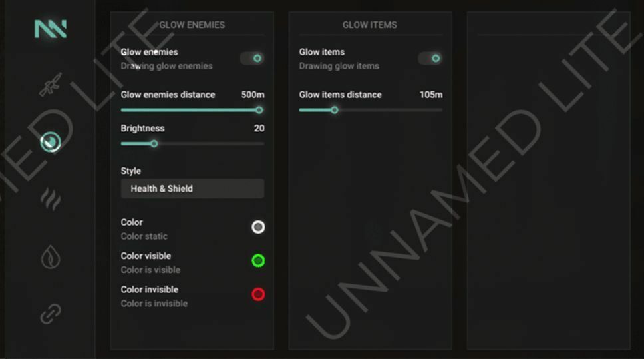Click the Color static description
644x359 pixels.
(144, 236)
